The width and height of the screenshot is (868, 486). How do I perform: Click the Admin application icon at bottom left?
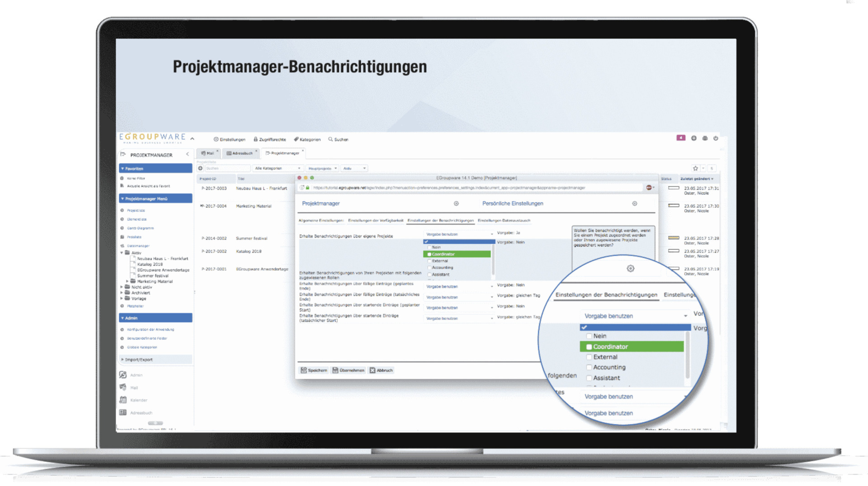[123, 375]
